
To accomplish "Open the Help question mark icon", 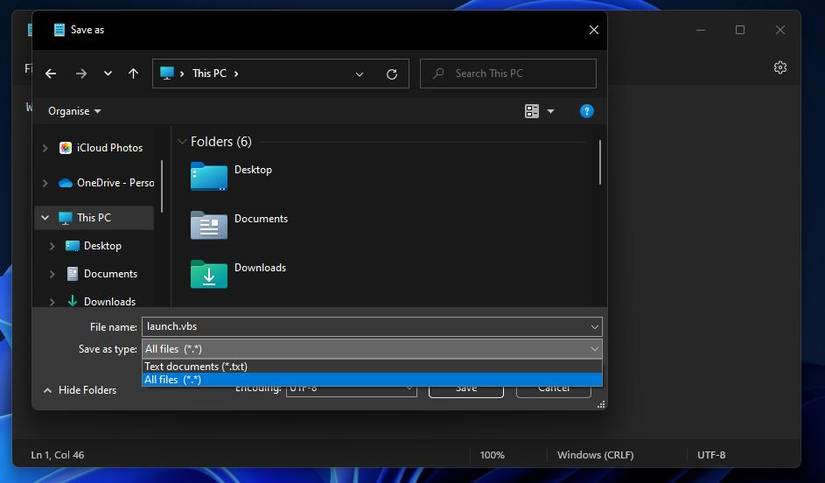I will click(x=587, y=111).
